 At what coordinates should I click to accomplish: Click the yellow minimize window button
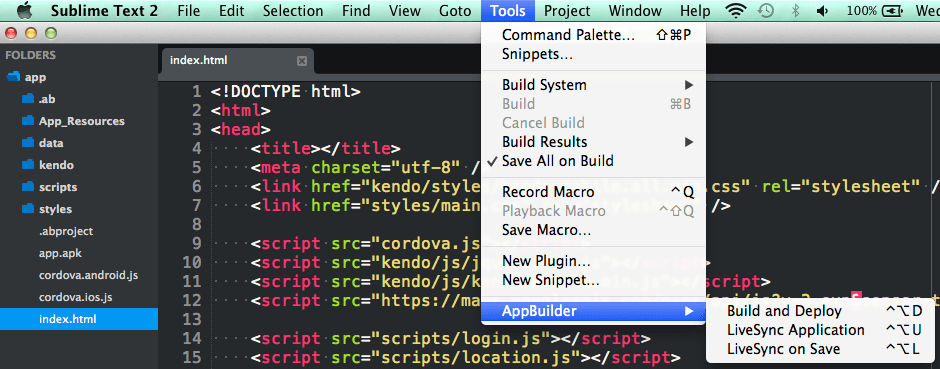click(31, 34)
